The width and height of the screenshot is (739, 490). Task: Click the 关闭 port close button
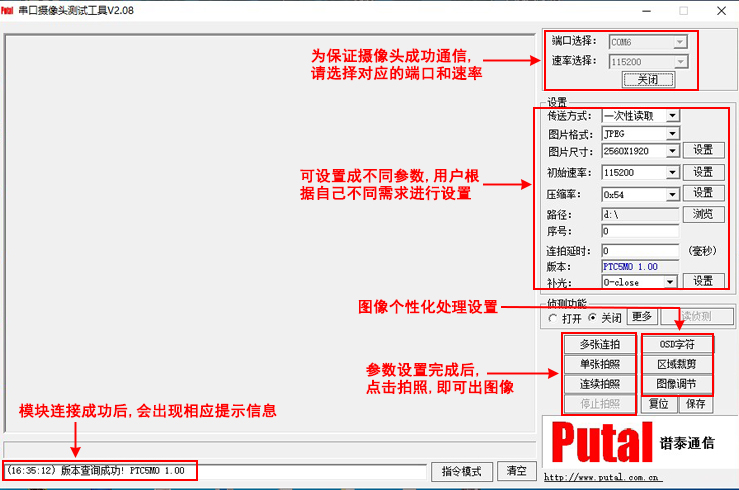(x=647, y=79)
